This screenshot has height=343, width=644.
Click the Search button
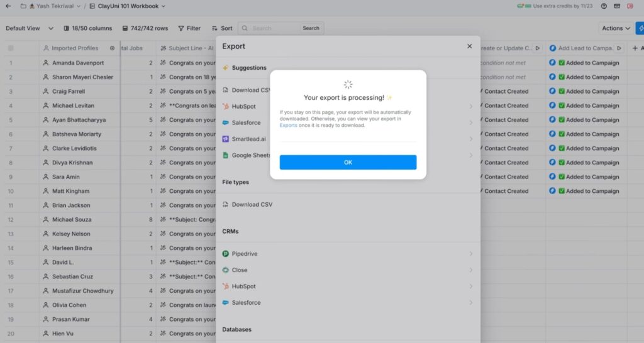(311, 28)
